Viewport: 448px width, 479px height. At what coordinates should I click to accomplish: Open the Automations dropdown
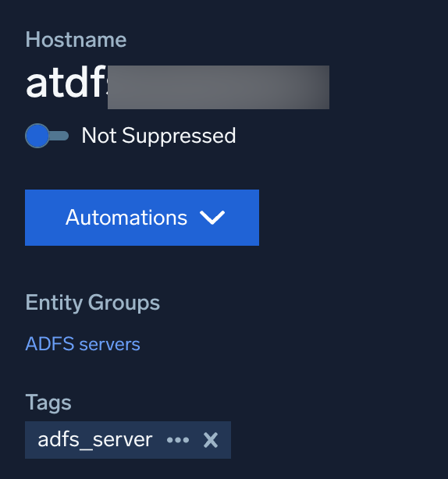[142, 218]
